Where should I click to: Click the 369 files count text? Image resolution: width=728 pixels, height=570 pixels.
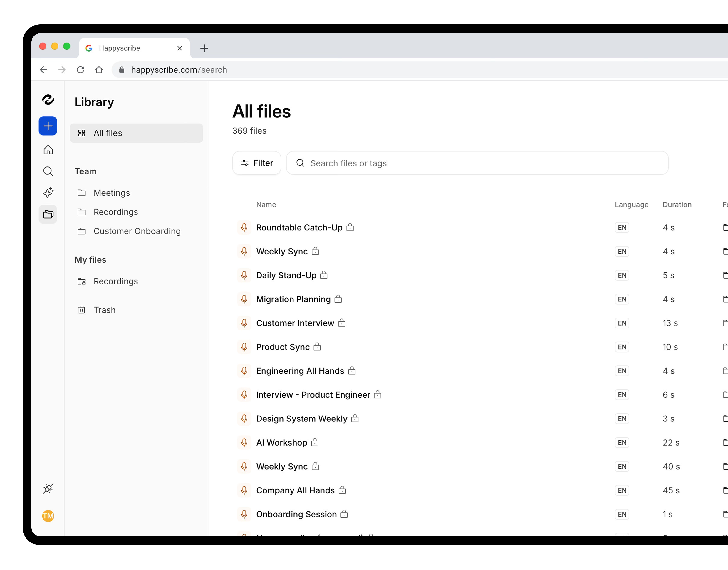tap(249, 131)
